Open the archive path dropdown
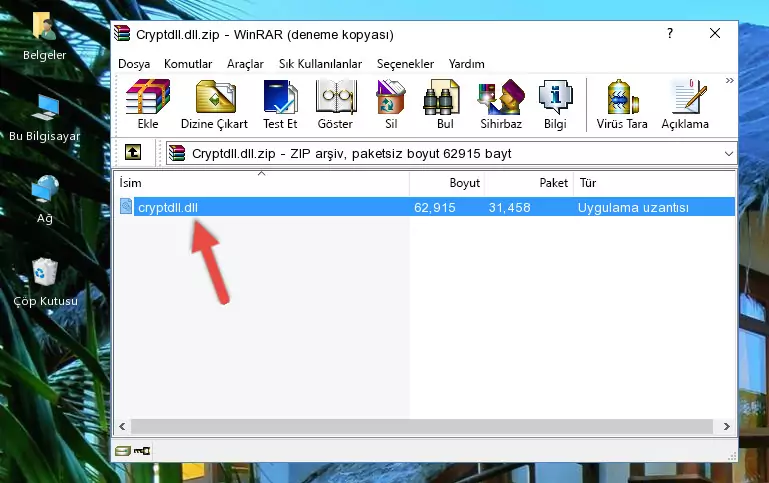 coord(729,154)
